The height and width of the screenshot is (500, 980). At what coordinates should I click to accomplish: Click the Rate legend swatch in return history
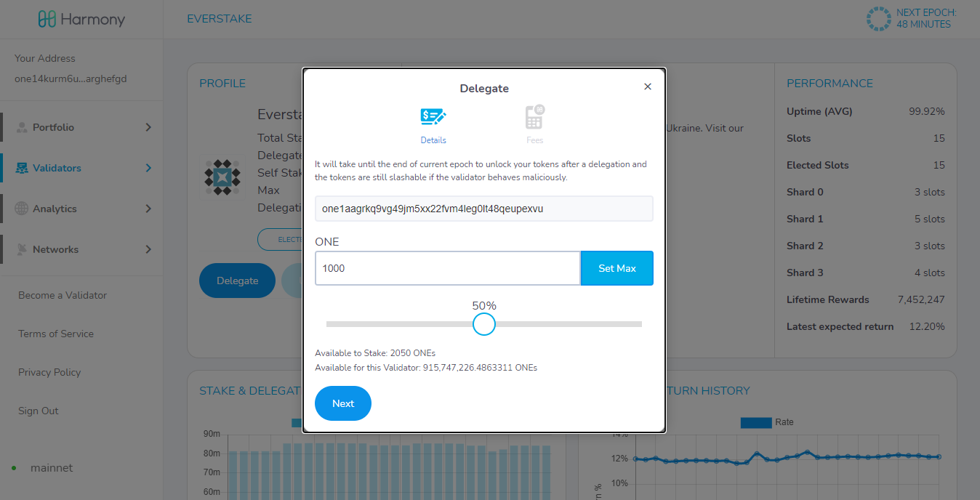click(x=755, y=422)
